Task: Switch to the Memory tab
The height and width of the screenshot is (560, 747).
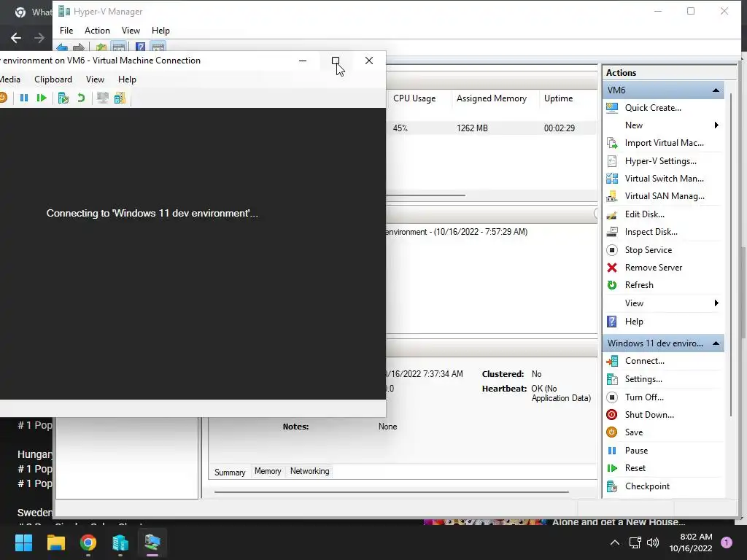Action: coord(268,471)
